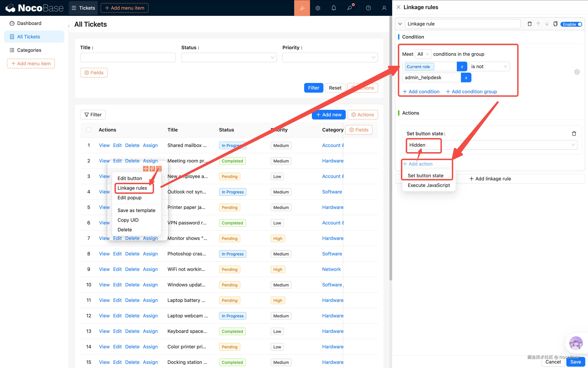Open settings gear in top bar
This screenshot has height=368, width=588.
click(318, 8)
